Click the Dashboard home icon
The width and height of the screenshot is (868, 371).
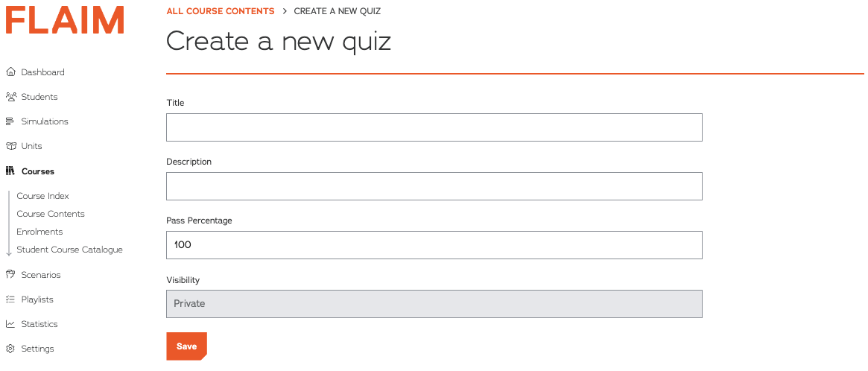(10, 72)
